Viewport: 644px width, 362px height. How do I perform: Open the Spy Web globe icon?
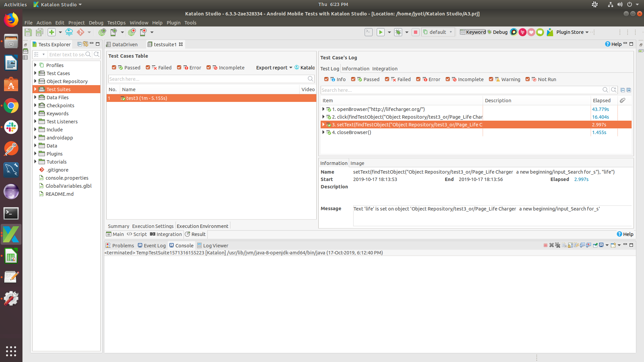pyautogui.click(x=102, y=32)
